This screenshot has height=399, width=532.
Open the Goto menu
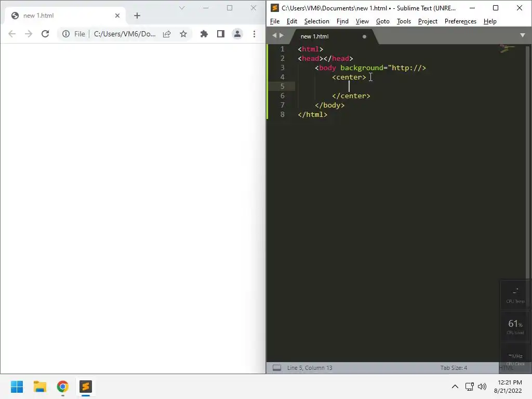pyautogui.click(x=383, y=21)
